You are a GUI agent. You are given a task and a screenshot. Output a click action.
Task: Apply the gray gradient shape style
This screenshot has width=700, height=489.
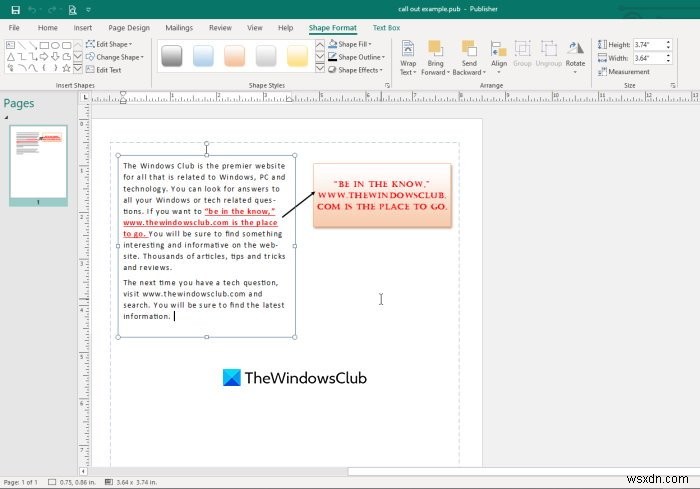171,56
